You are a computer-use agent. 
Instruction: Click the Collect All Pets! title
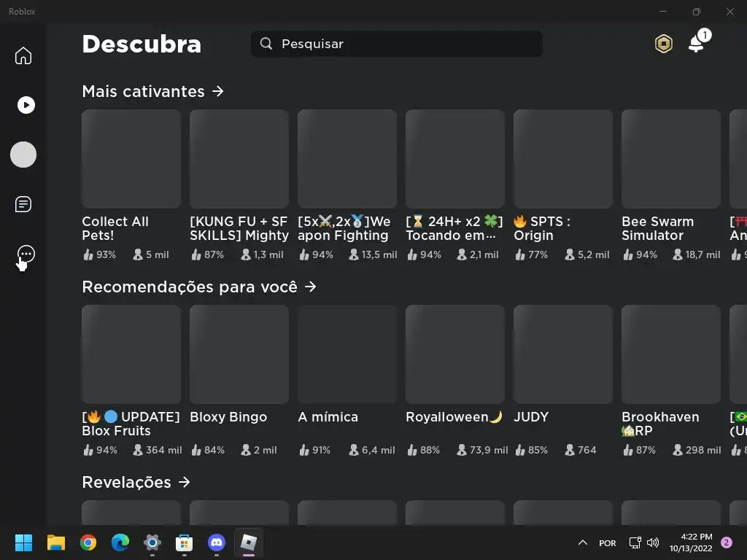tap(115, 228)
